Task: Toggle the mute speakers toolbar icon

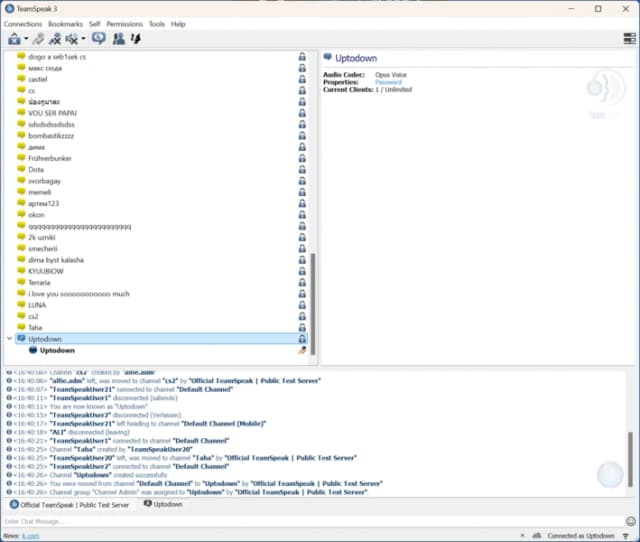Action: [72, 39]
